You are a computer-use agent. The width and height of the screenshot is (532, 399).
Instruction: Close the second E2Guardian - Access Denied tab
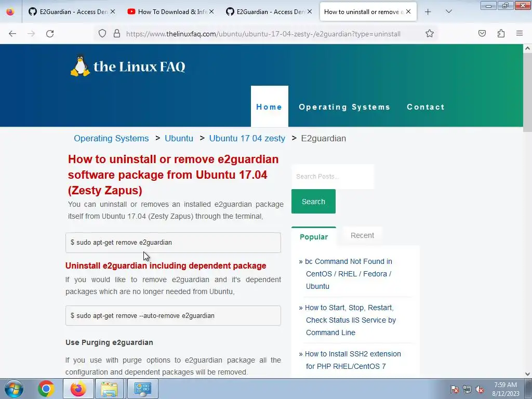tap(310, 11)
